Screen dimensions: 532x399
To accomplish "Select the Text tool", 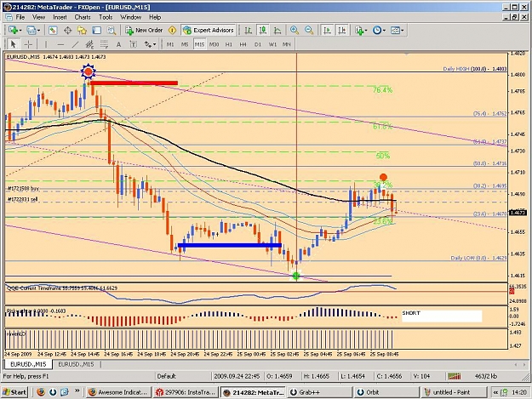I will [x=118, y=44].
